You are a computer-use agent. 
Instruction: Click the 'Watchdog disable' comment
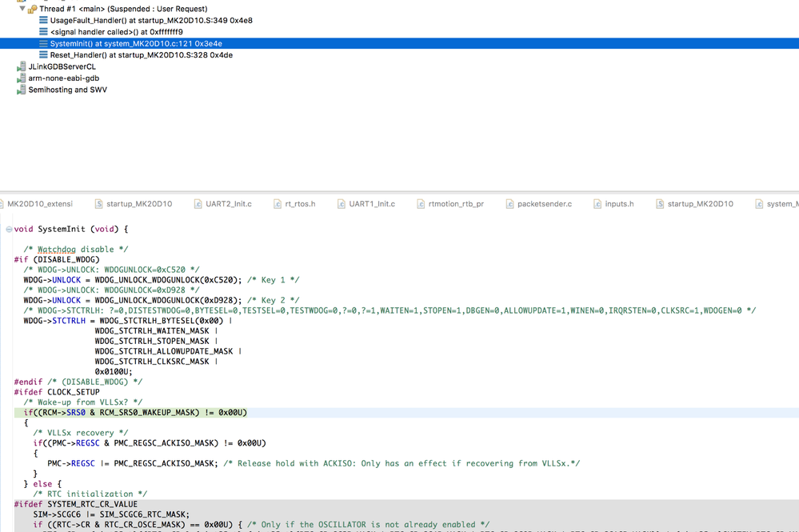coord(75,249)
